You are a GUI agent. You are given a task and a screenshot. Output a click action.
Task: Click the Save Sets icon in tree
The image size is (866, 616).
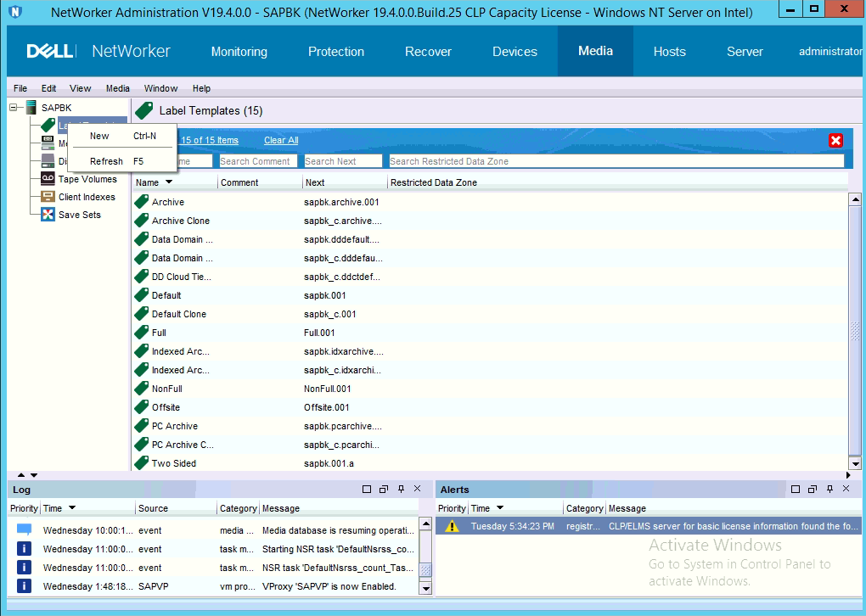[48, 215]
